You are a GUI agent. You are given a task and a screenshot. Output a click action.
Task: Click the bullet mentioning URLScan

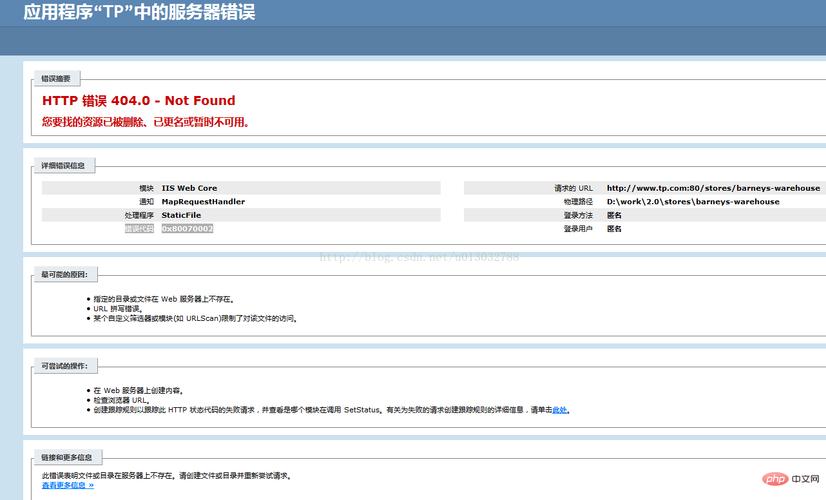(195, 319)
